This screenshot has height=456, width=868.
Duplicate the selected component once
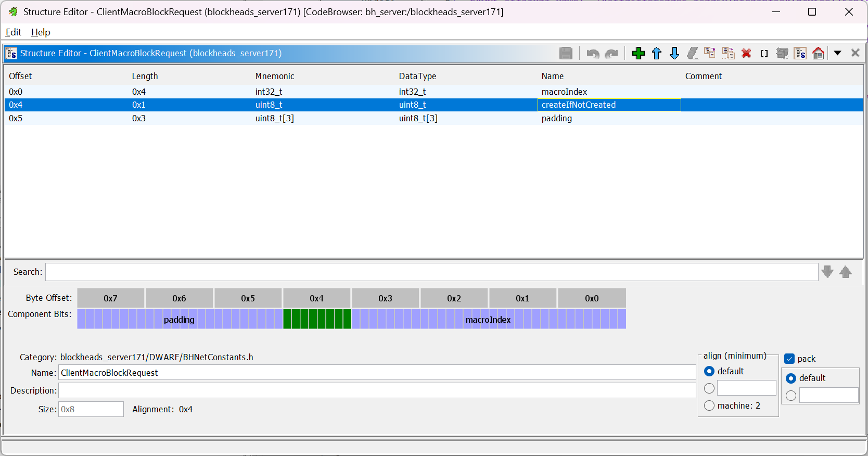(710, 53)
